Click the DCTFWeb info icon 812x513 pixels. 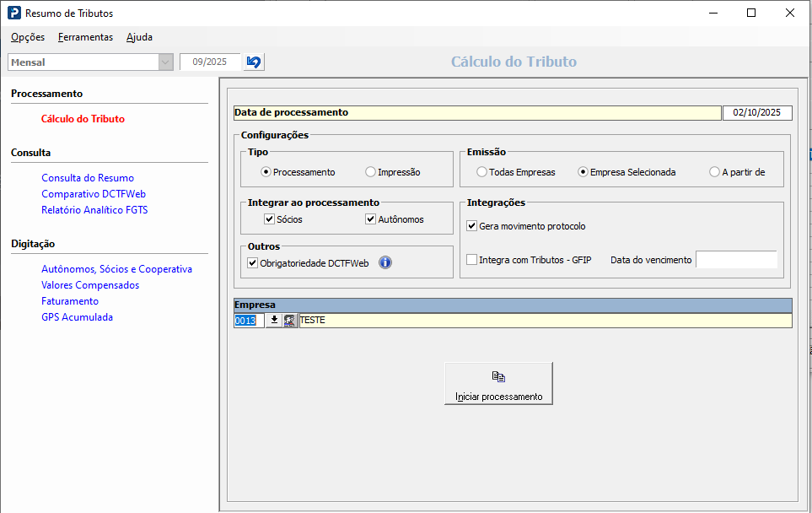coord(385,262)
